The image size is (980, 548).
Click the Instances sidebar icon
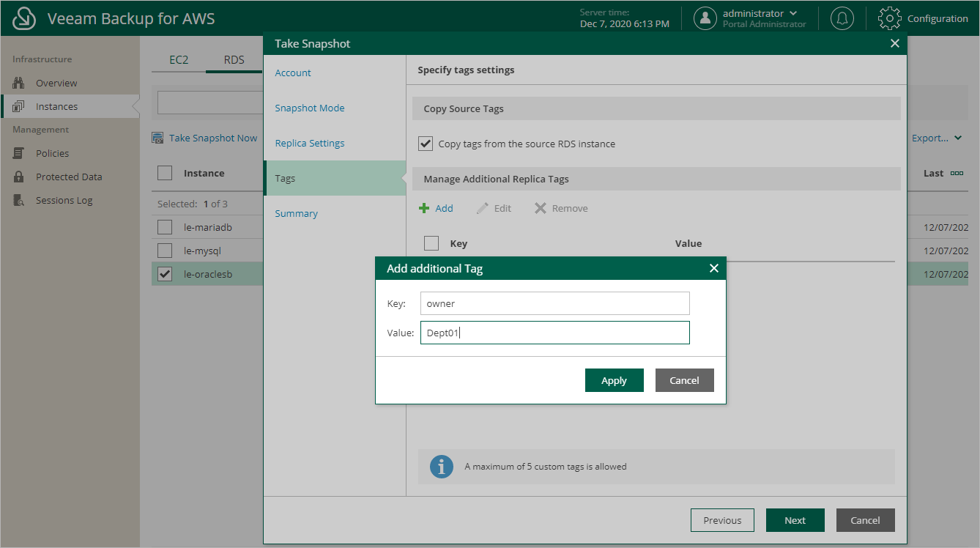click(x=19, y=106)
